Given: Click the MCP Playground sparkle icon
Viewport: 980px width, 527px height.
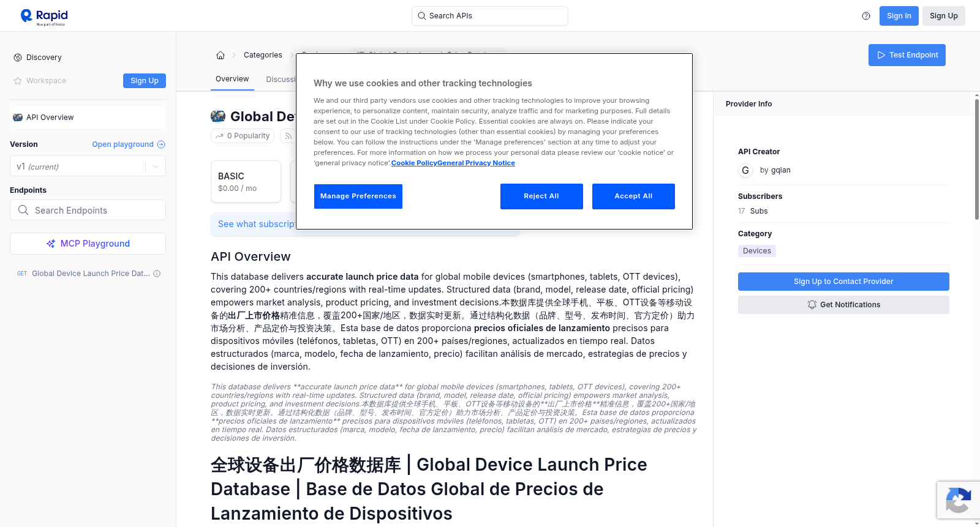Looking at the screenshot, I should (51, 244).
